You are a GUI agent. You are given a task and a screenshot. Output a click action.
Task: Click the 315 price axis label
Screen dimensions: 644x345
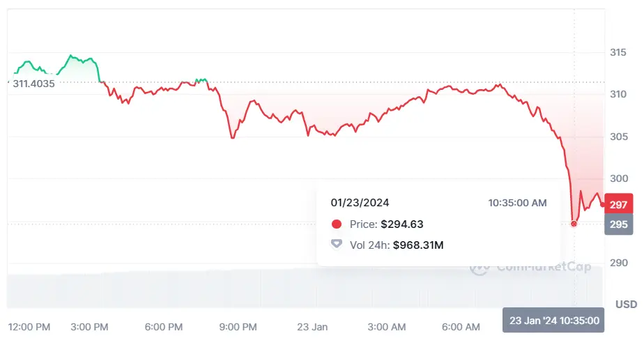pos(618,52)
